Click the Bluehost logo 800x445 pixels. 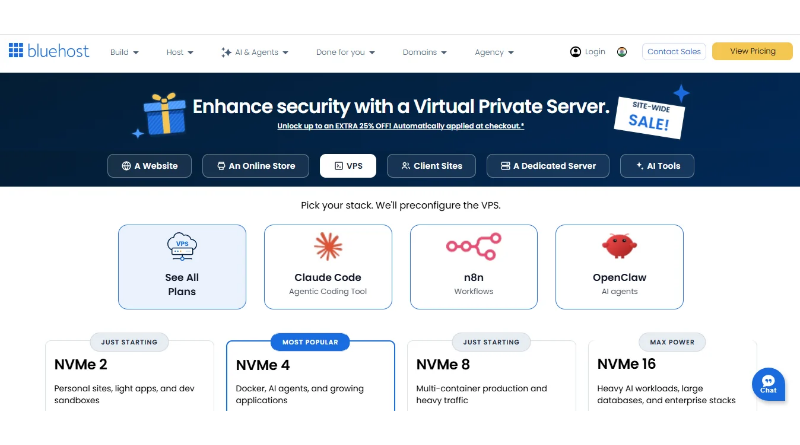(x=49, y=51)
